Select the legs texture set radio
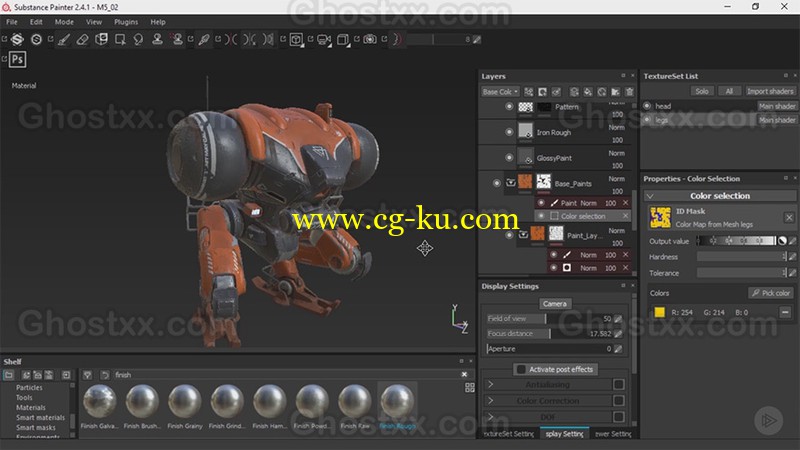 pos(647,120)
